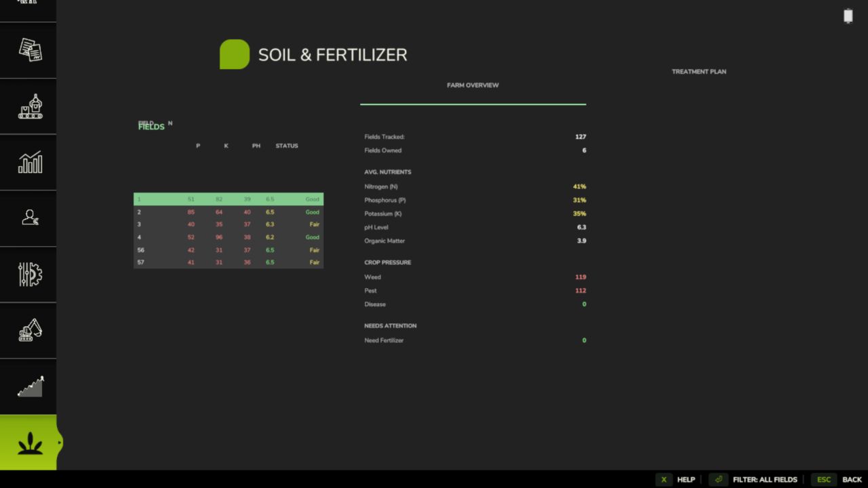Screen dimensions: 868x488
Task: Click the green Soil & Fertilizer logo
Action: (x=235, y=54)
